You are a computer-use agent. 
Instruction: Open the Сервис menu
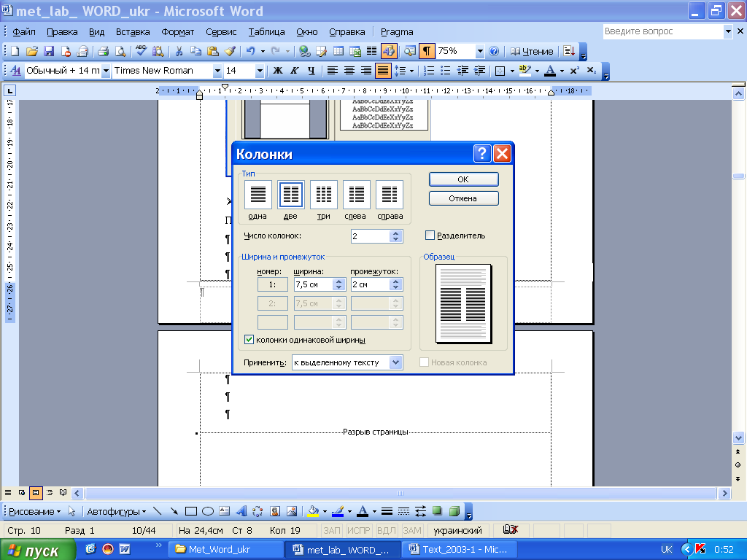(x=221, y=32)
